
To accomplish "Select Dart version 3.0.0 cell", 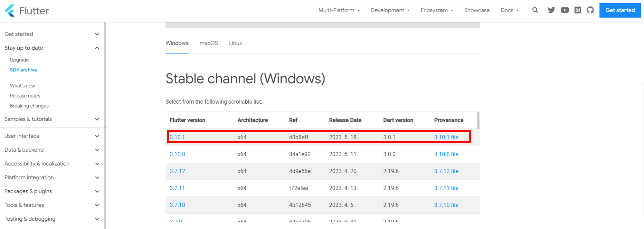I will pos(389,154).
